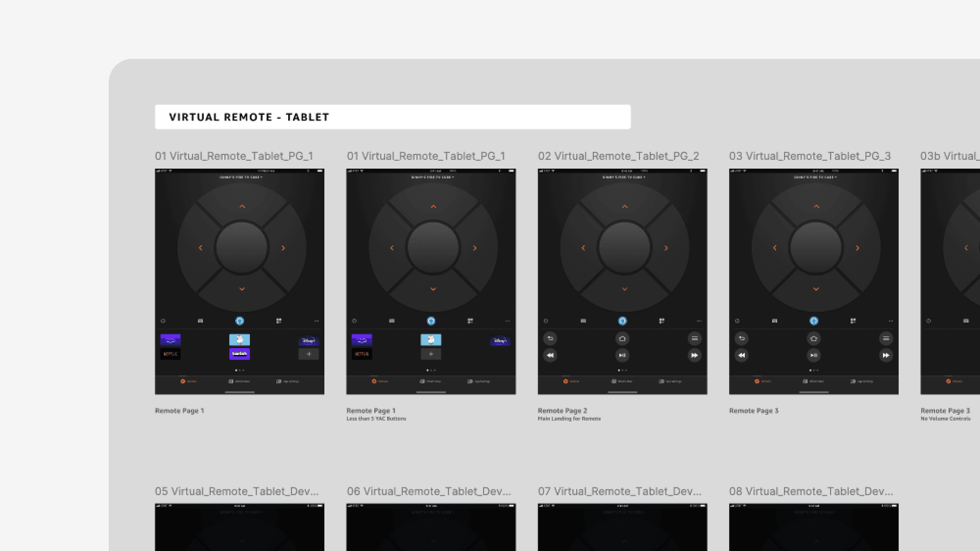Select the App Settings tab in PG_2 artboard
The width and height of the screenshot is (980, 551).
671,381
